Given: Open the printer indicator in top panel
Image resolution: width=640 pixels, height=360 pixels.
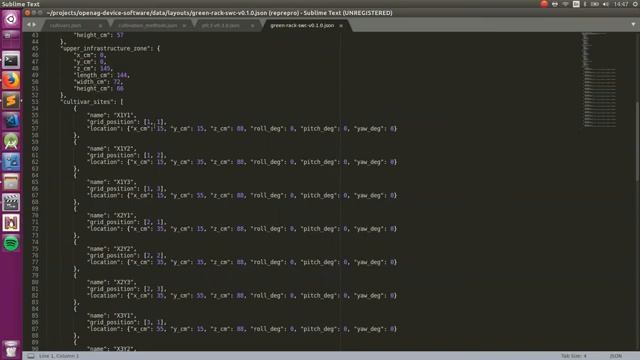Looking at the screenshot, I should click(x=555, y=4).
